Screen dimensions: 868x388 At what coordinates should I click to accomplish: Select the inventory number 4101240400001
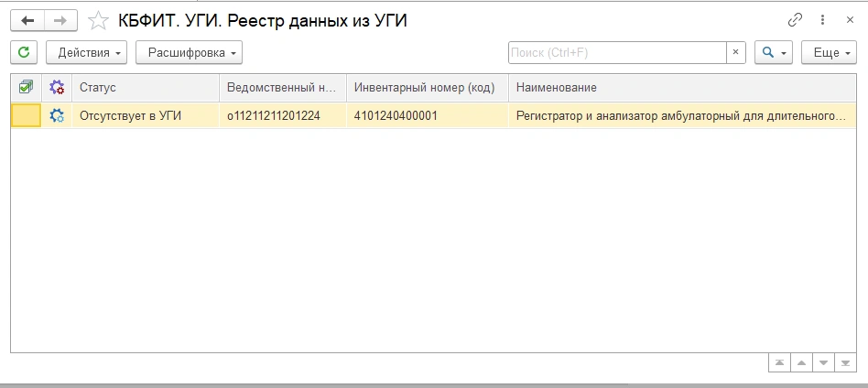(x=428, y=115)
